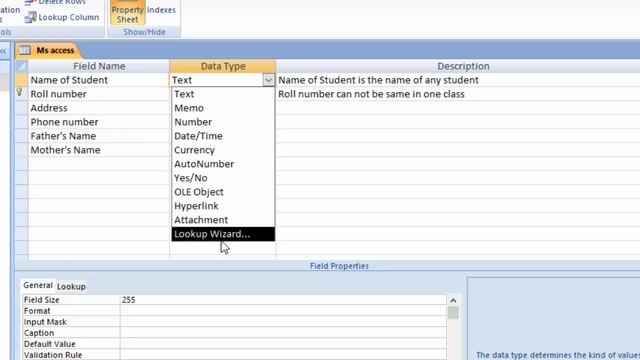Click the Caption property box

coord(283,333)
